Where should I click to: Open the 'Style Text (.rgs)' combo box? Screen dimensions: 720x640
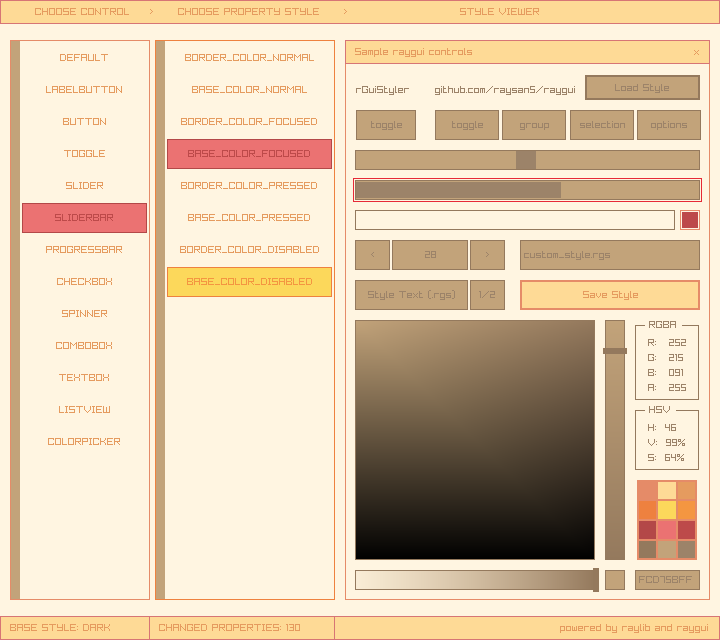point(411,295)
